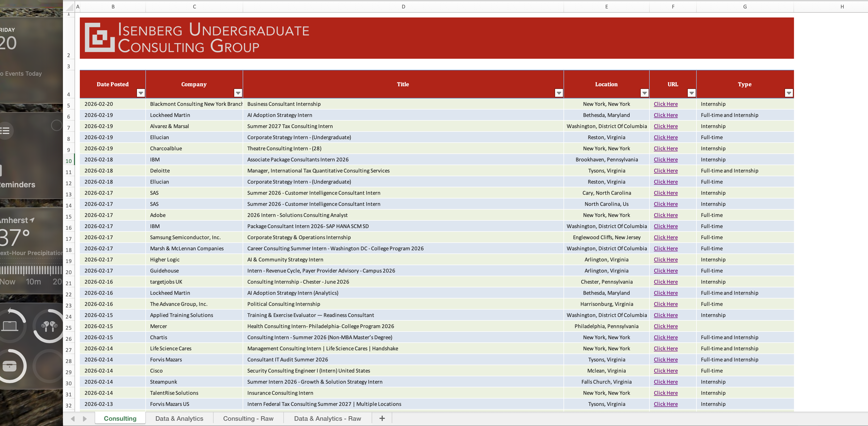Viewport: 868px width, 426px height.
Task: Open the Title column filter dropdown
Action: pyautogui.click(x=558, y=93)
